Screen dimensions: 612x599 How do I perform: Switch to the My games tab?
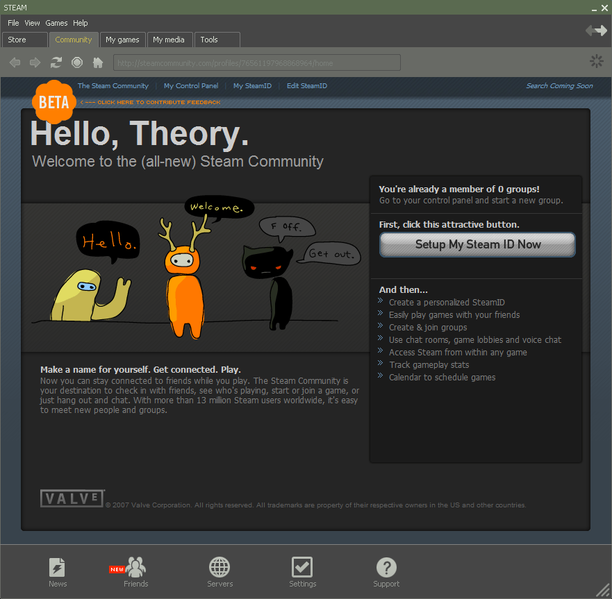(x=123, y=40)
